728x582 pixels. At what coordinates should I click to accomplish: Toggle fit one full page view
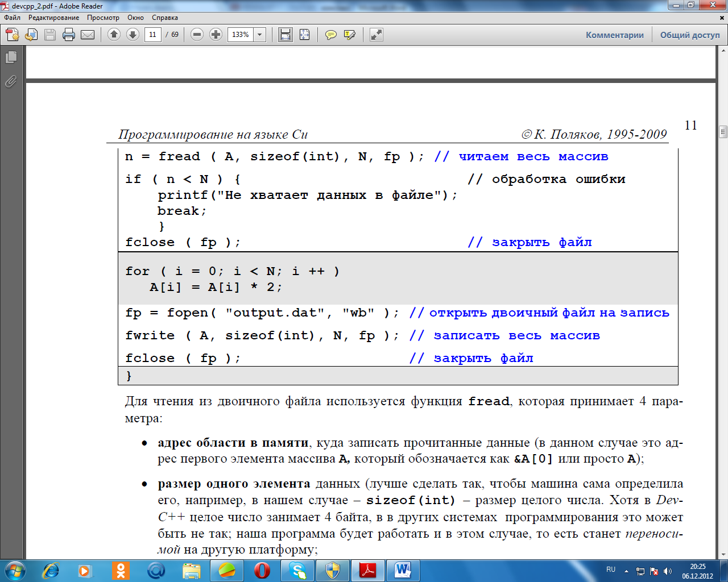(304, 35)
